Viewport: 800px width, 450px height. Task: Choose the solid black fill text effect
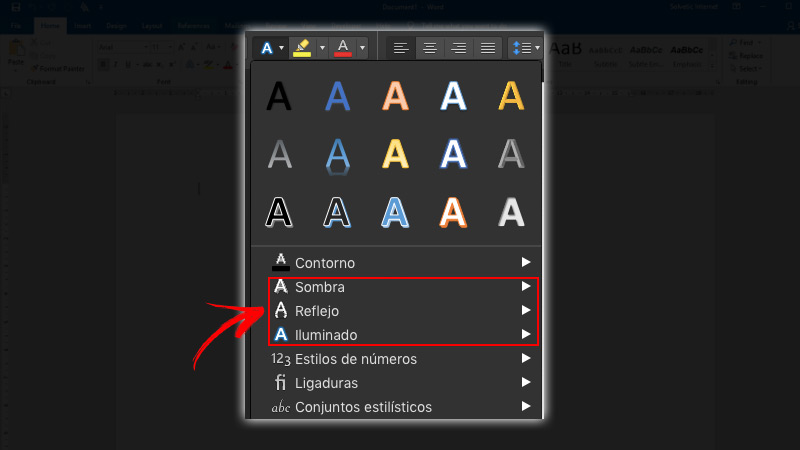pos(279,96)
